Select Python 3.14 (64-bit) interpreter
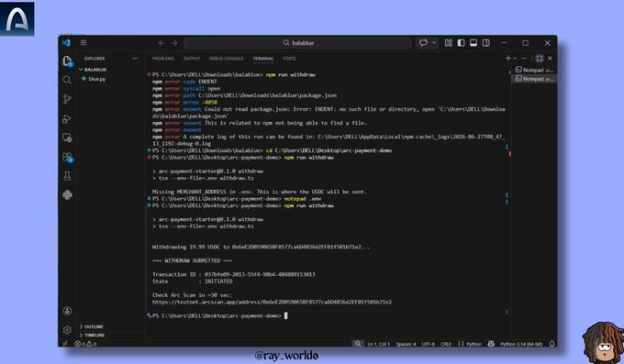 (x=521, y=344)
